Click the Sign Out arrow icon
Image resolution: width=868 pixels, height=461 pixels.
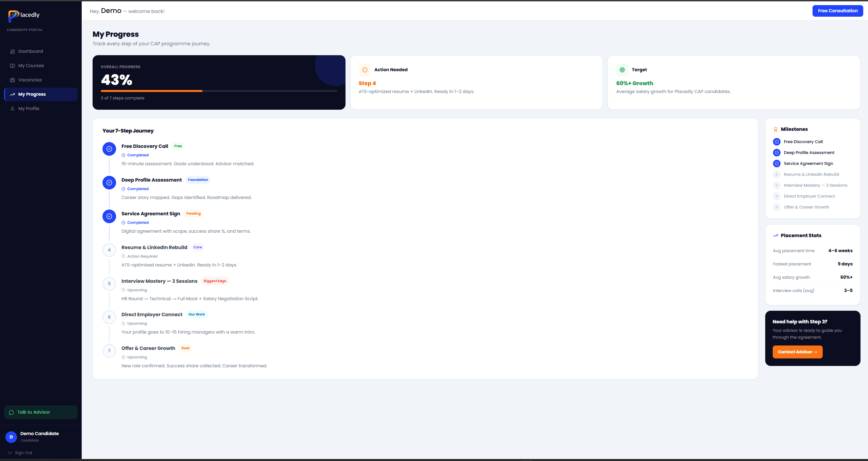pyautogui.click(x=10, y=453)
